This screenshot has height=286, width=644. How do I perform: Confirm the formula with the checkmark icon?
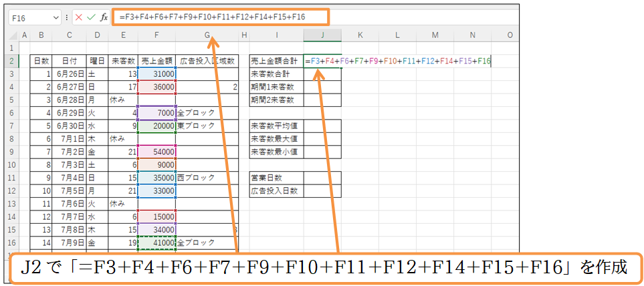91,17
